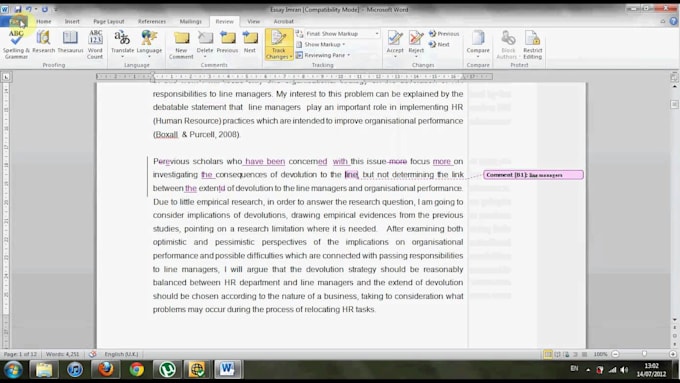Customize Quick Access Toolbar dropdown
680x383 pixels.
tap(56, 9)
